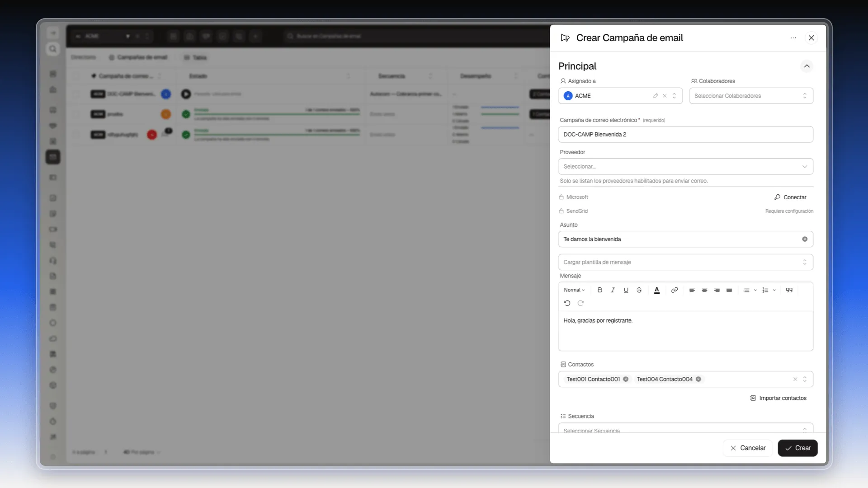Click Conectar for Microsoft provider
The height and width of the screenshot is (488, 868).
coord(790,197)
